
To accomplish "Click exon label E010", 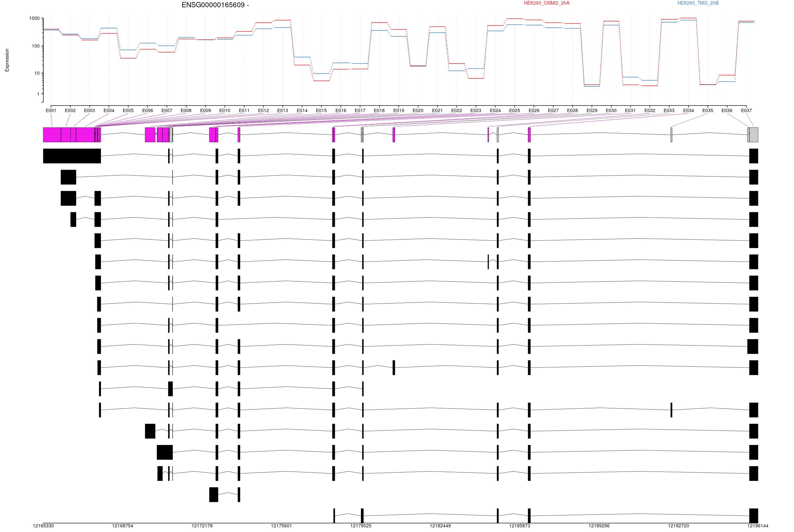I will (225, 111).
